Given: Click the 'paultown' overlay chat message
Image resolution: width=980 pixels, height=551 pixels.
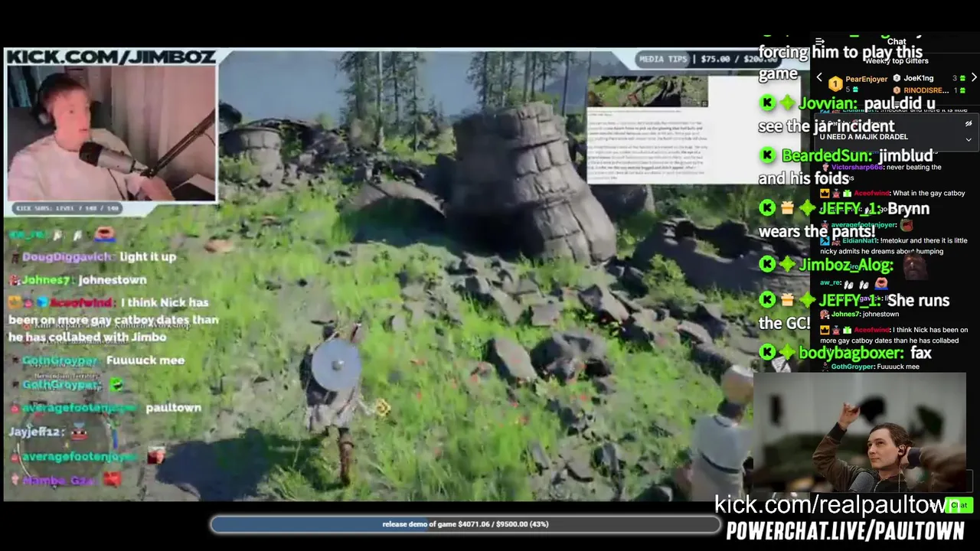Looking at the screenshot, I should pyautogui.click(x=173, y=408).
